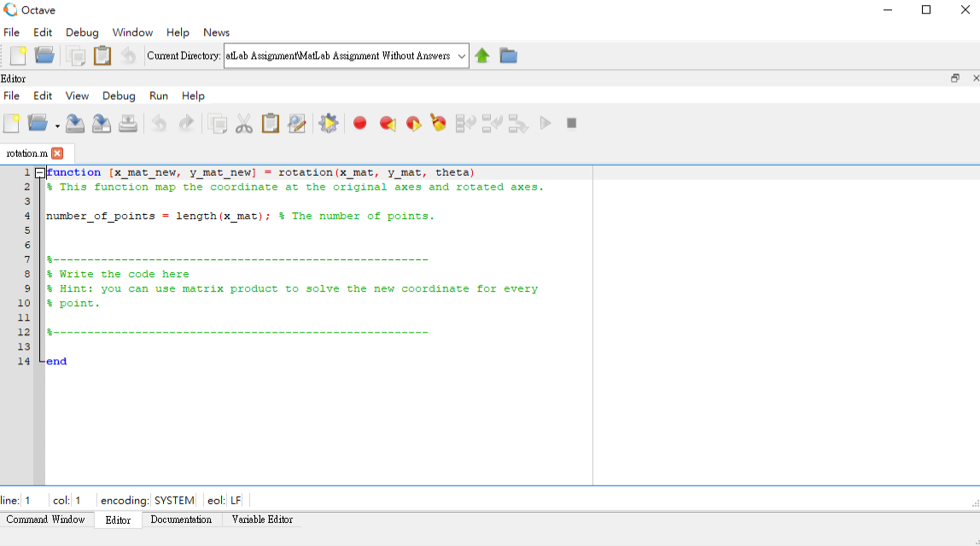
Task: Click the Cut scissors icon
Action: click(244, 124)
